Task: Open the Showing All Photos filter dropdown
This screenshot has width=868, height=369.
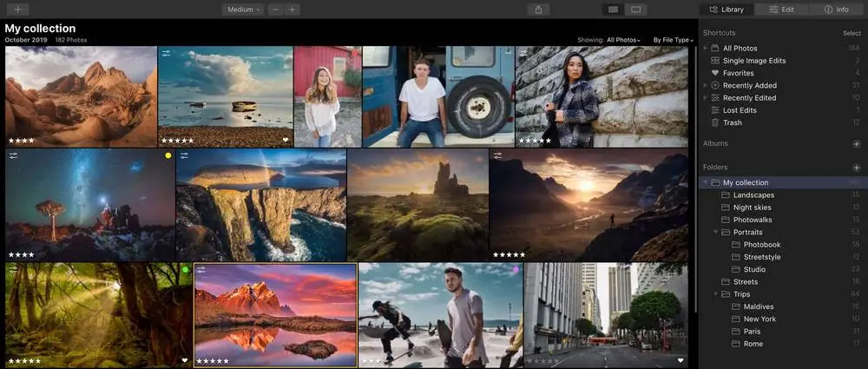Action: point(623,40)
